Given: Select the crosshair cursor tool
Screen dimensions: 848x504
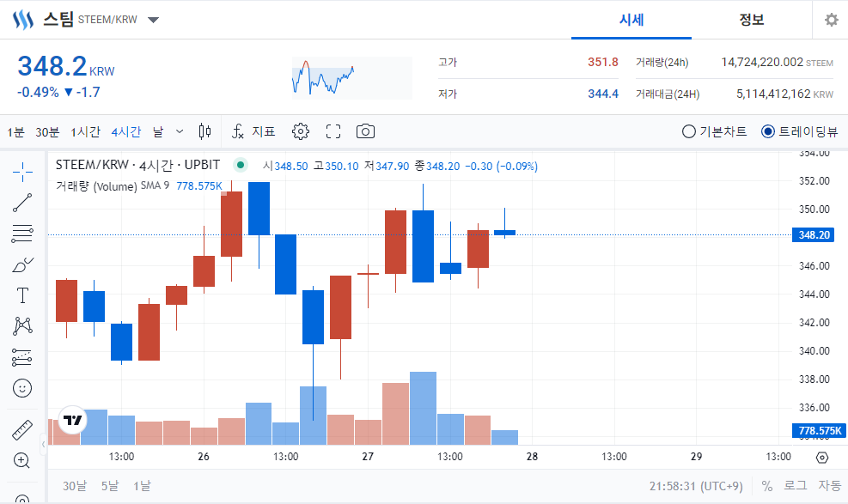Looking at the screenshot, I should point(22,173).
